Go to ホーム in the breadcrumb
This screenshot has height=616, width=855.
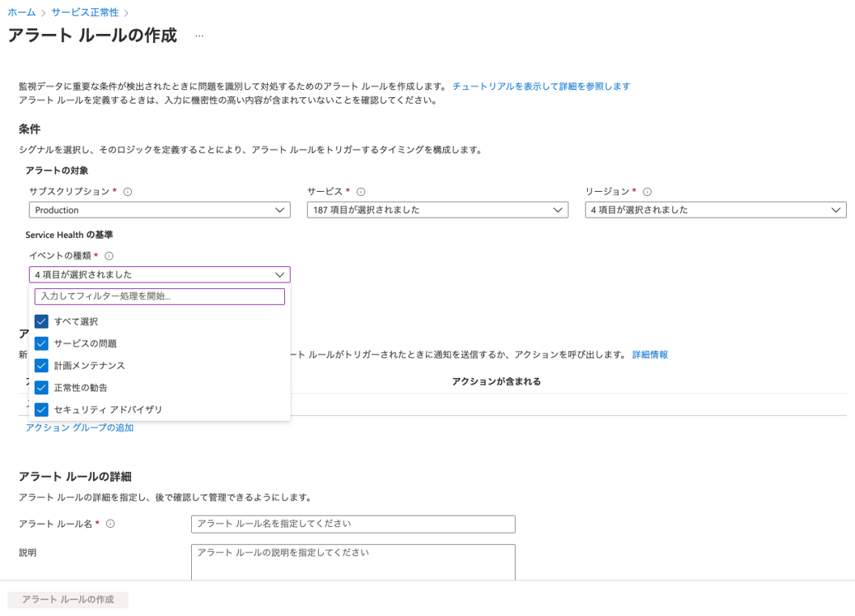pos(22,12)
